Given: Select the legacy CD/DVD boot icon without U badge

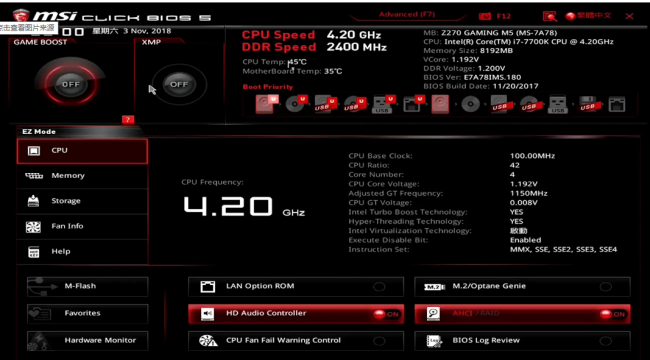Looking at the screenshot, I should pos(471,104).
